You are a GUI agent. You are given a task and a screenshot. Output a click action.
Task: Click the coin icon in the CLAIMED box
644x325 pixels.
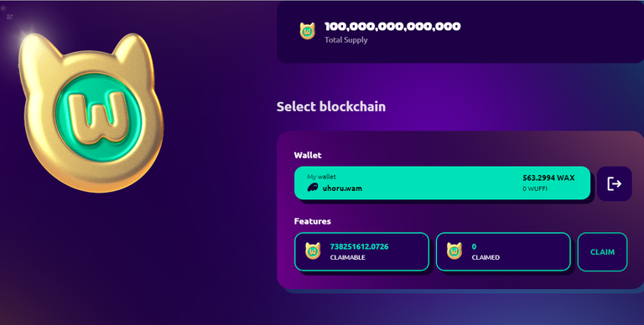[454, 250]
